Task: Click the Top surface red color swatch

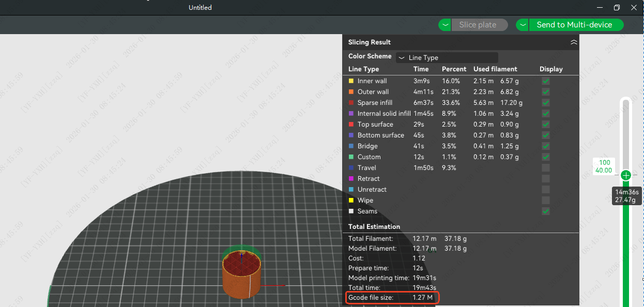Action: (x=351, y=125)
